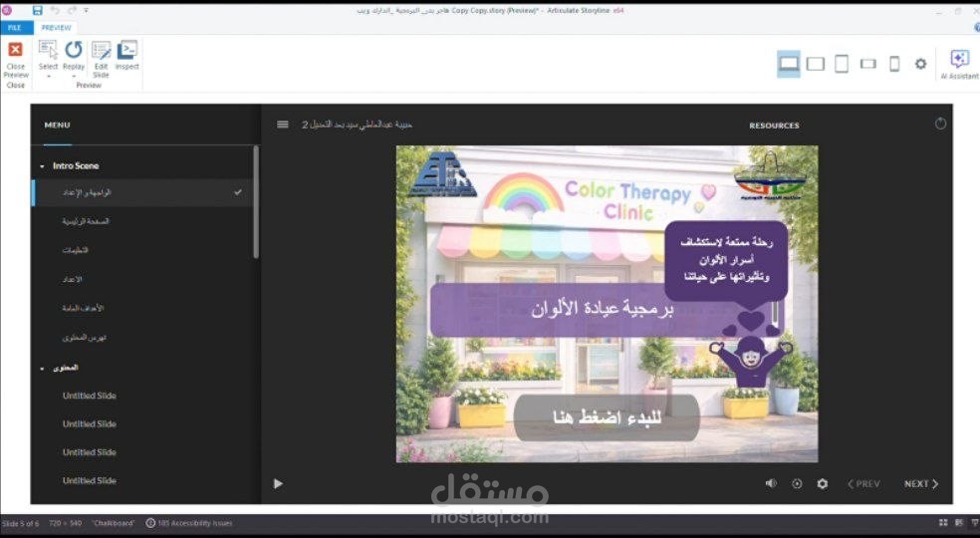Viewport: 980px width, 538px height.
Task: Collapse the Intro Scene section arrow
Action: coord(42,166)
